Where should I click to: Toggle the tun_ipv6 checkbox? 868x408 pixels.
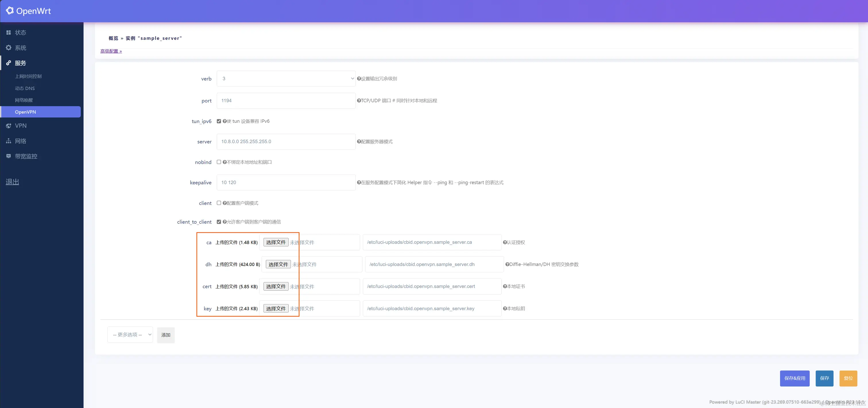tap(219, 121)
